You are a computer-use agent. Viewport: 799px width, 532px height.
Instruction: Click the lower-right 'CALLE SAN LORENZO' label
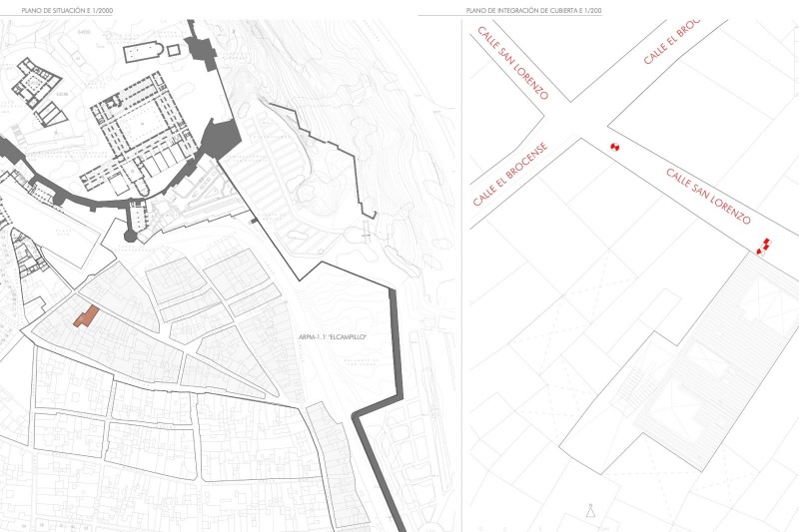pos(706,196)
